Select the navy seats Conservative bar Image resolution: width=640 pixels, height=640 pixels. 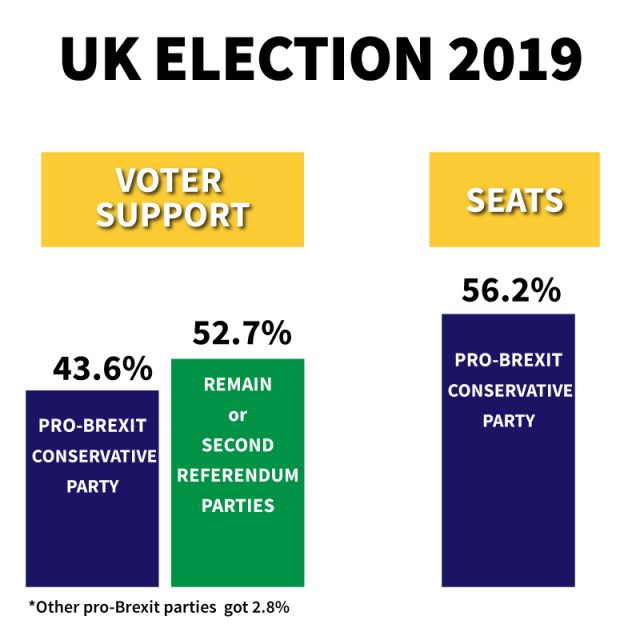coord(508,450)
